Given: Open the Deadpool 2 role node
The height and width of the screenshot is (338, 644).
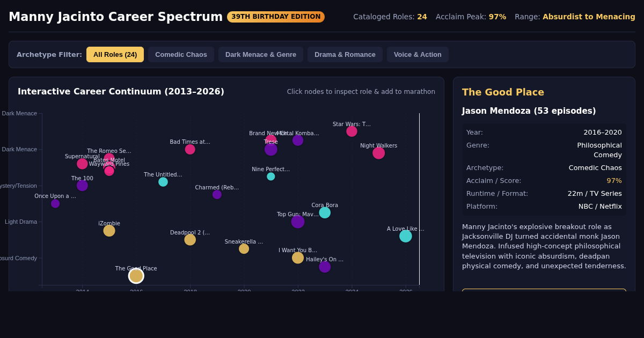Looking at the screenshot, I should (x=190, y=240).
